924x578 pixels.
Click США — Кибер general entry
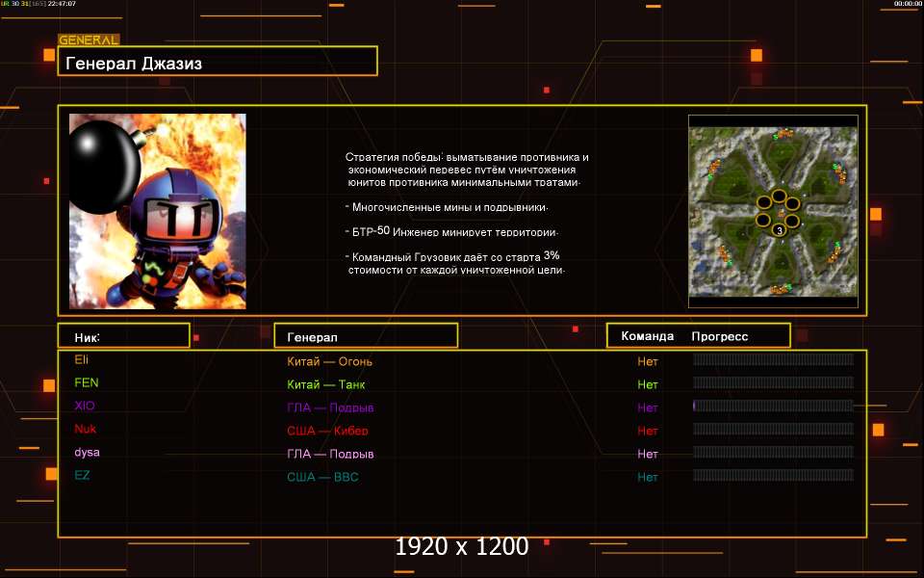(x=327, y=432)
